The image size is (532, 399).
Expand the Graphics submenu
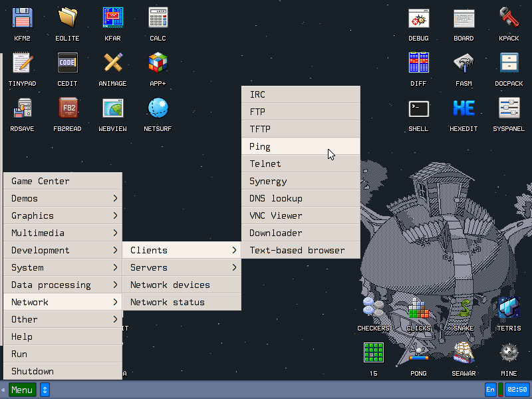63,215
